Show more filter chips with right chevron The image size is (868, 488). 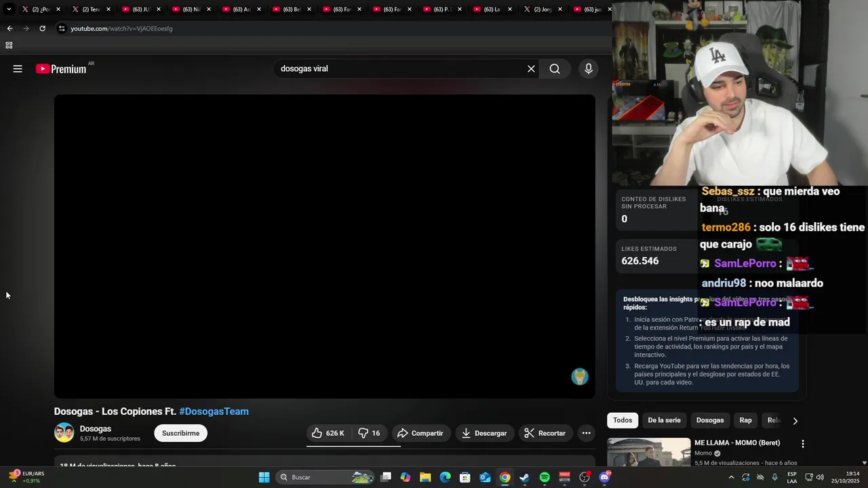tap(795, 421)
